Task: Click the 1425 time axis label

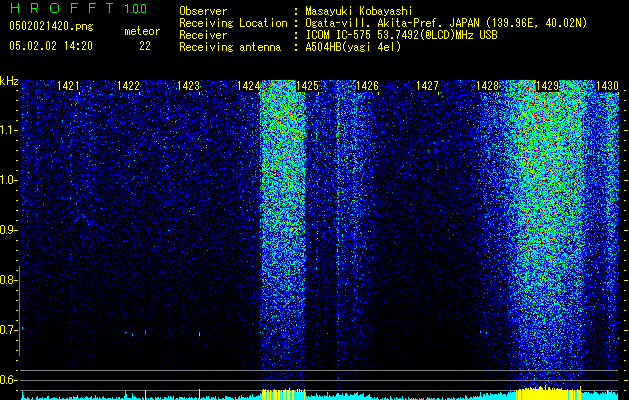Action: (x=307, y=86)
